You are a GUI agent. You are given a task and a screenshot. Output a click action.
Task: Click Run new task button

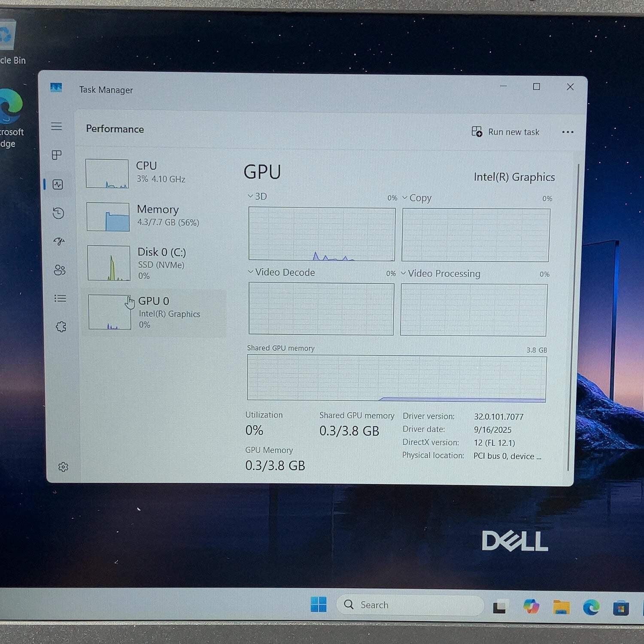coord(505,132)
